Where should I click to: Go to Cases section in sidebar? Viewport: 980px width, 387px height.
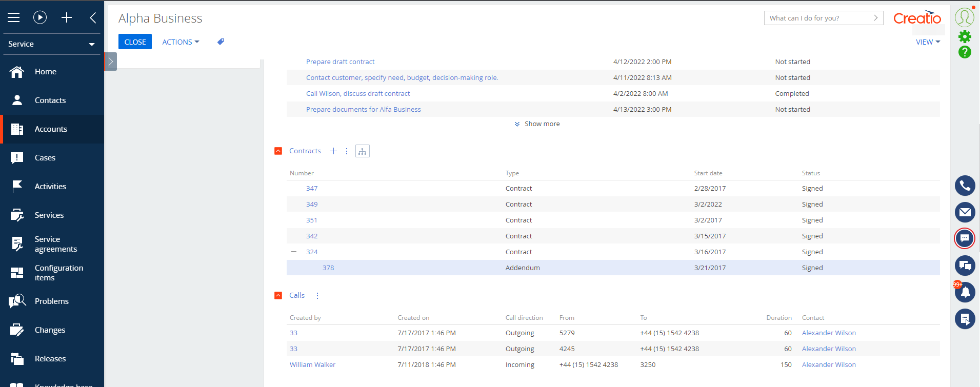click(45, 158)
